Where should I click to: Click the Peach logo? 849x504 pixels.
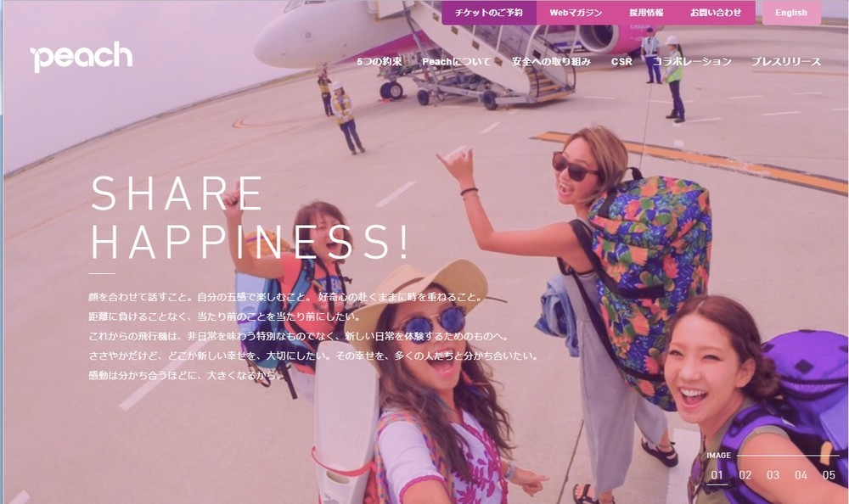click(x=82, y=56)
